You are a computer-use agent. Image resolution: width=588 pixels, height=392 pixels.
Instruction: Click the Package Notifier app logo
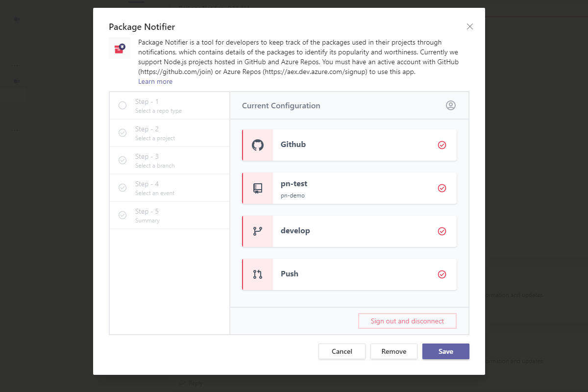[120, 48]
